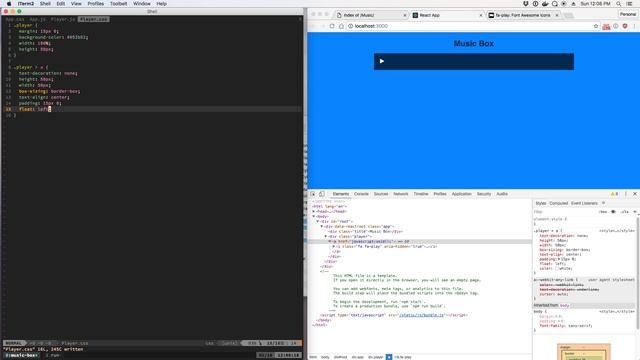Viewport: 640px width, 360px height.
Task: Switch to the Console tab in DevTools
Action: [361, 194]
